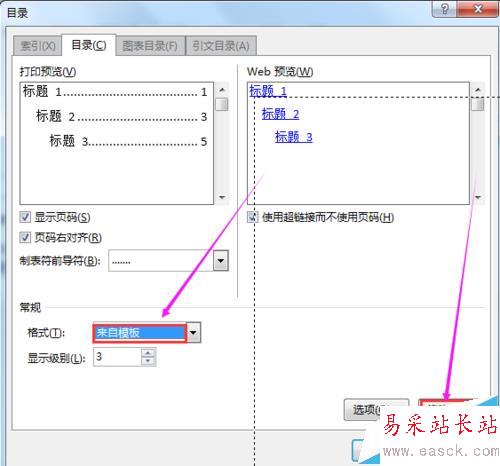500x466 pixels.
Task: Open the 制表符前导符 dropdown arrow
Action: click(221, 260)
